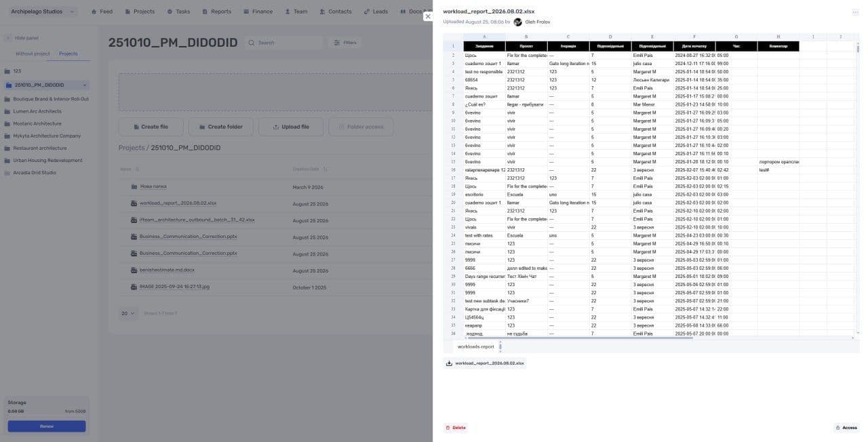Click the sheet tab handle beside workloads-report
868x442 pixels.
coord(500,346)
